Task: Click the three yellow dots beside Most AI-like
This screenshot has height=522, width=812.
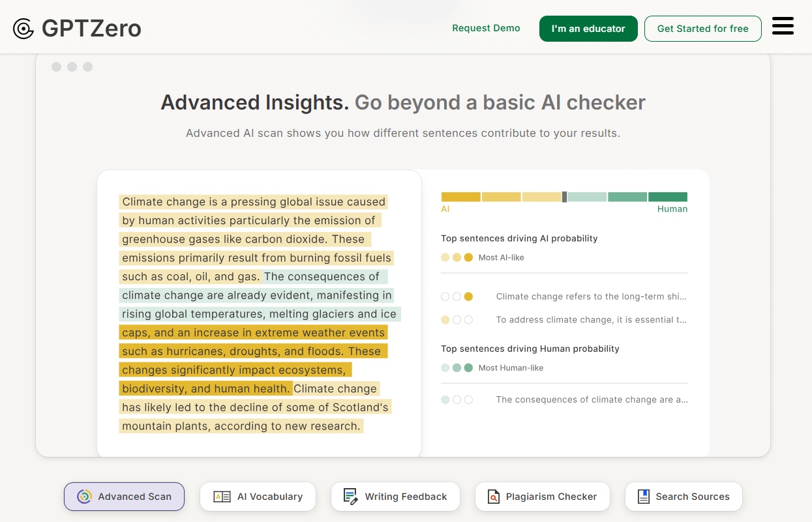Action: click(457, 257)
